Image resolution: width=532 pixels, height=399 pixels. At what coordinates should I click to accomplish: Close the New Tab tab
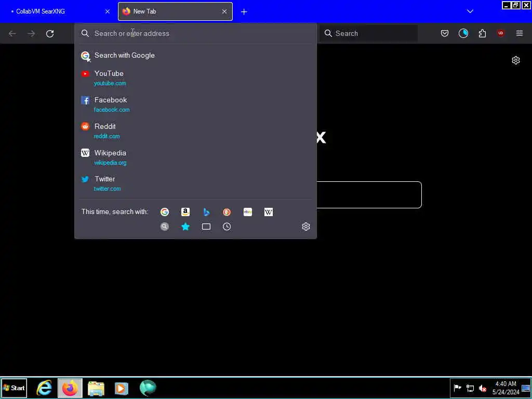[x=224, y=11]
